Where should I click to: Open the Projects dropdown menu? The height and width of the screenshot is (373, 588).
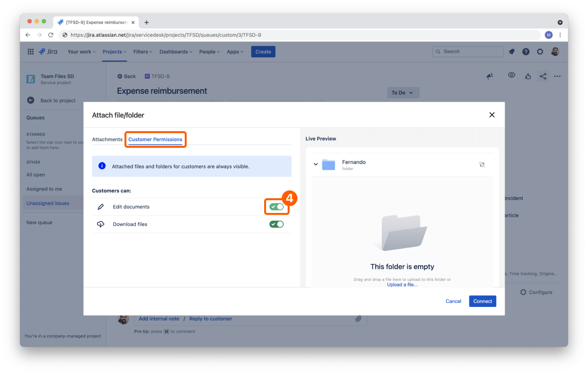[x=114, y=52]
